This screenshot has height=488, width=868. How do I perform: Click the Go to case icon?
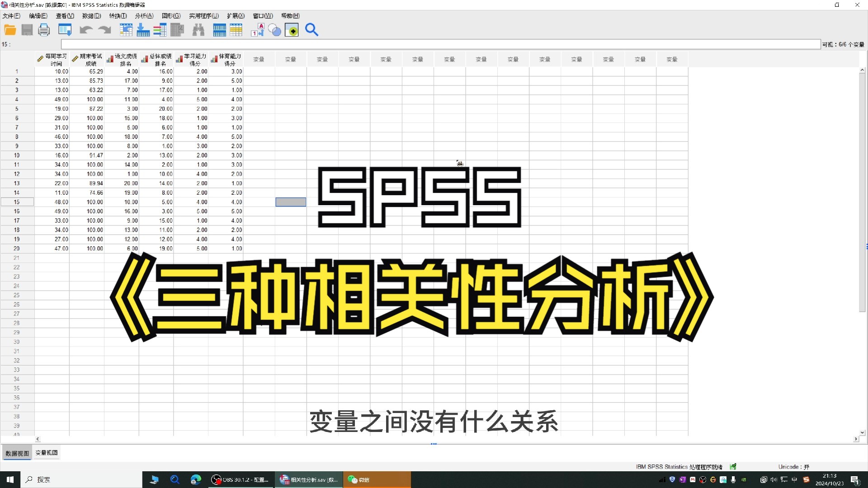coord(126,30)
